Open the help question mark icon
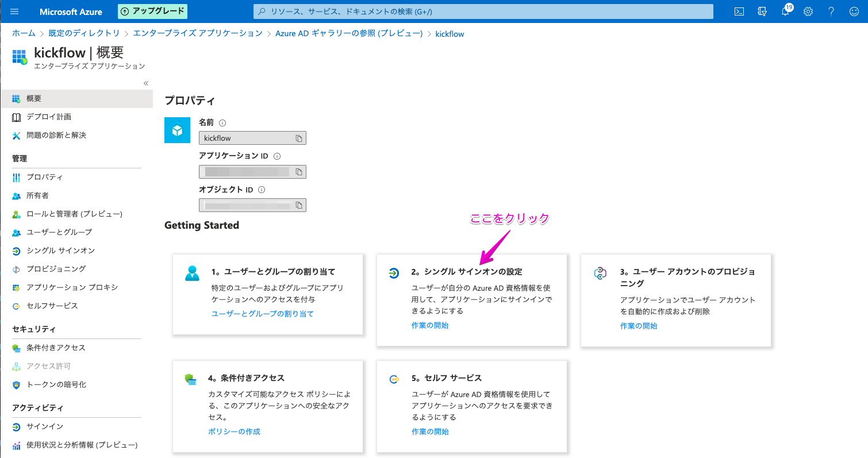The width and height of the screenshot is (868, 458). pyautogui.click(x=831, y=11)
